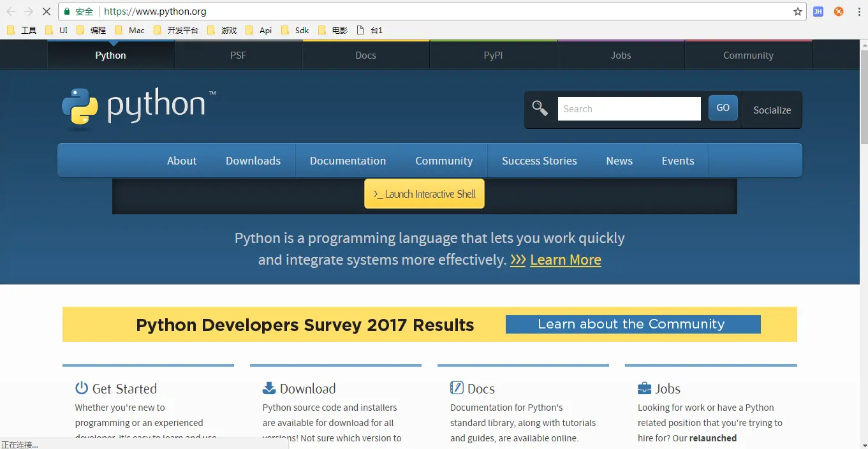Viewport: 868px width, 449px height.
Task: Open the JH browser extension
Action: tap(818, 11)
